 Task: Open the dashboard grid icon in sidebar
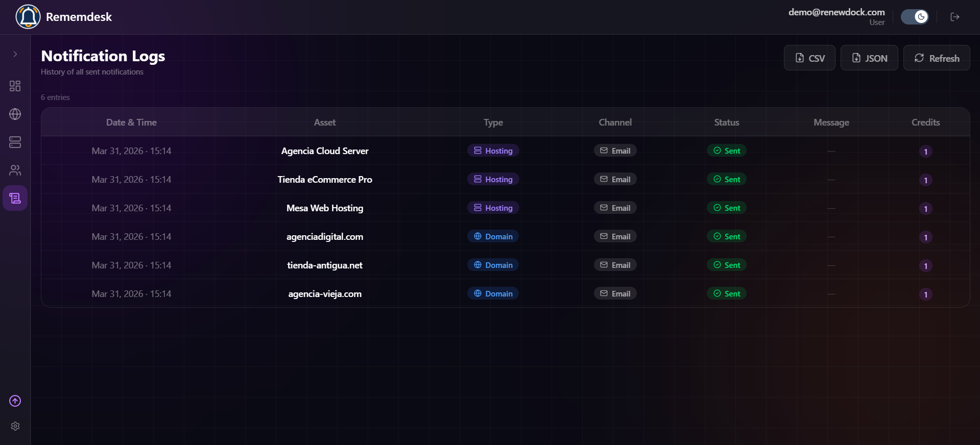[15, 86]
